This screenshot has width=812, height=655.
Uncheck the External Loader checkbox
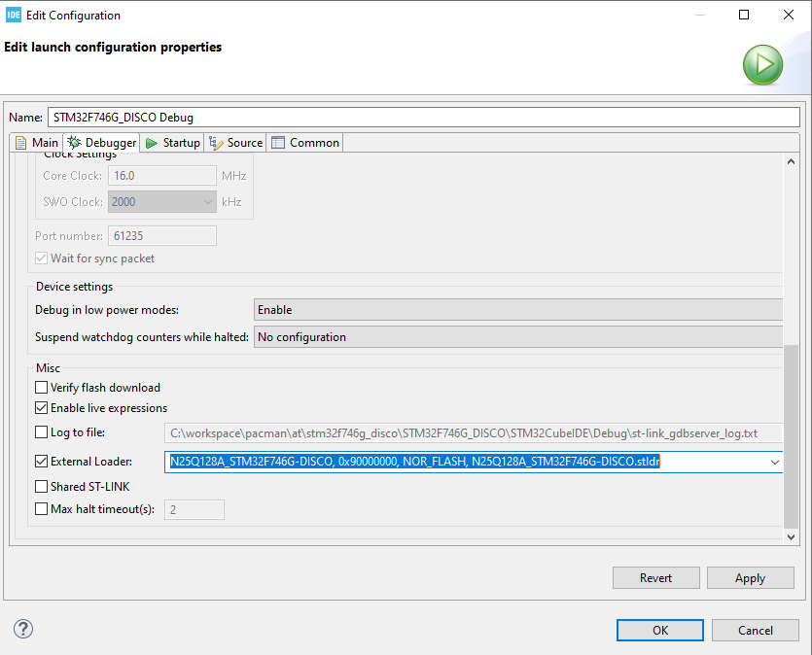pyautogui.click(x=42, y=461)
